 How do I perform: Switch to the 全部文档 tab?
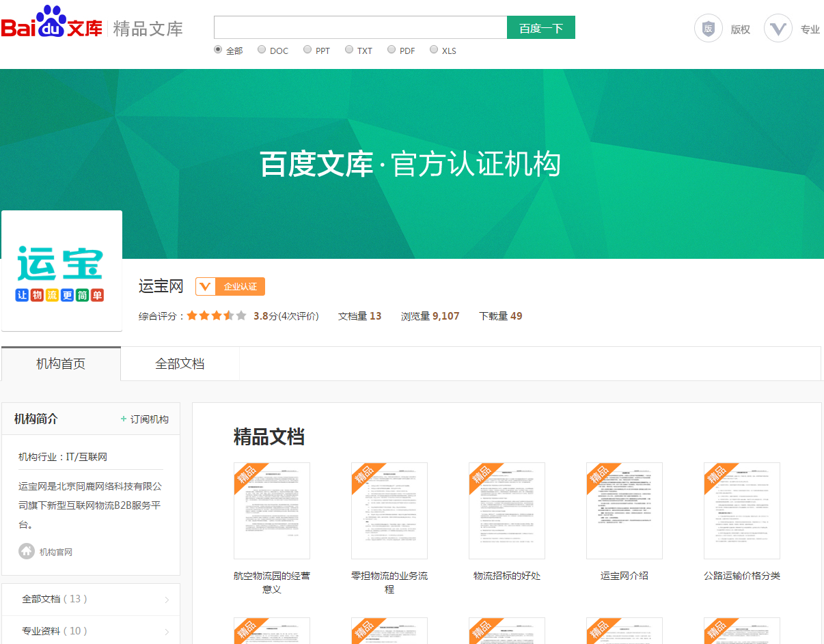180,364
